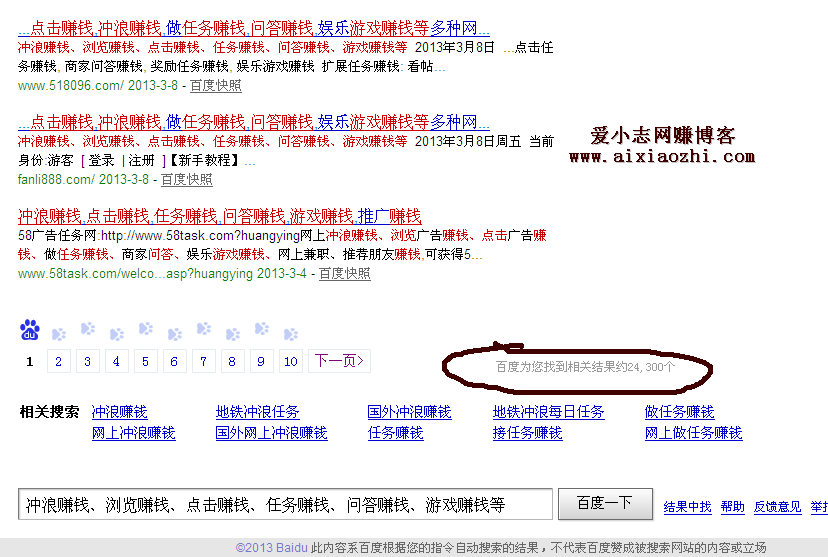The height and width of the screenshot is (557, 828).
Task: Open related search 任务赚钱
Action: tap(396, 433)
